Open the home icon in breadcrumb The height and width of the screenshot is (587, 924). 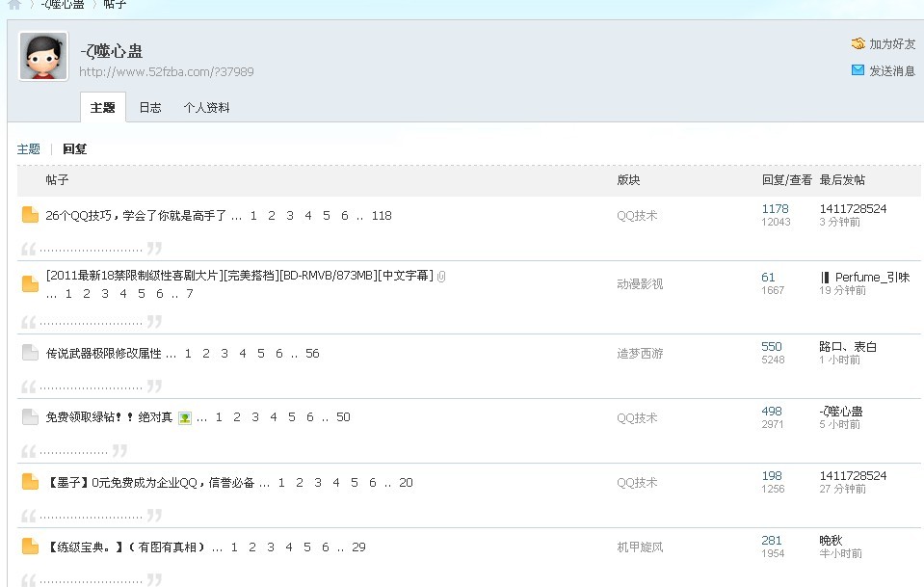click(x=14, y=4)
